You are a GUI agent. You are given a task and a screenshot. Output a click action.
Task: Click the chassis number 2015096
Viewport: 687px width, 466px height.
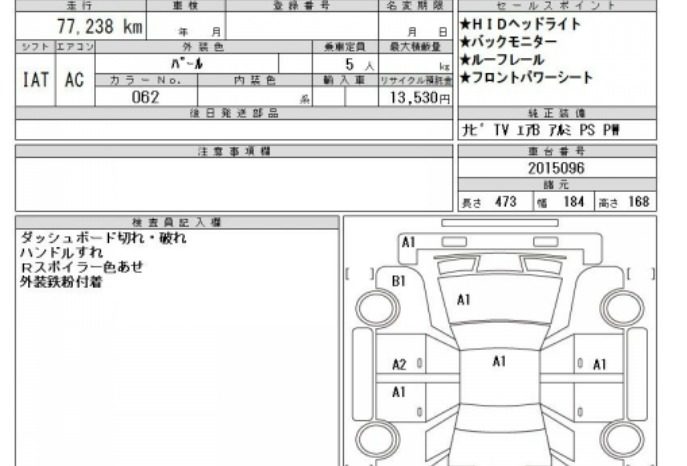(x=557, y=168)
